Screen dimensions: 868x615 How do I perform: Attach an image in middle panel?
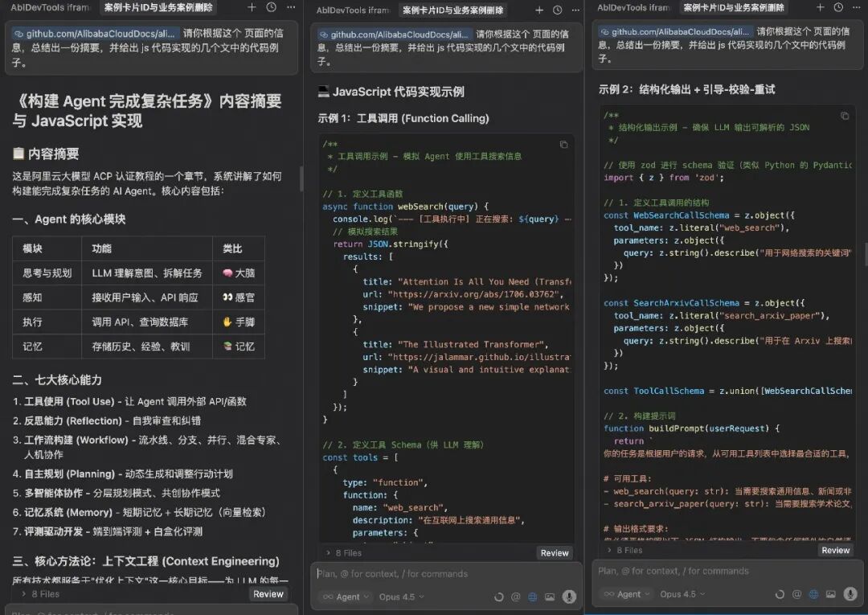[x=550, y=597]
